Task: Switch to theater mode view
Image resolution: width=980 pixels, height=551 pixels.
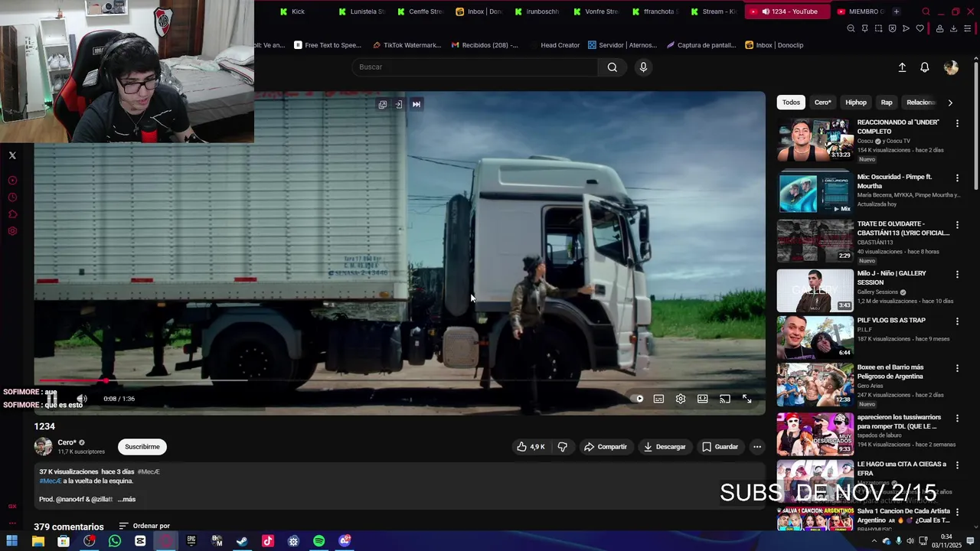Action: 703,399
